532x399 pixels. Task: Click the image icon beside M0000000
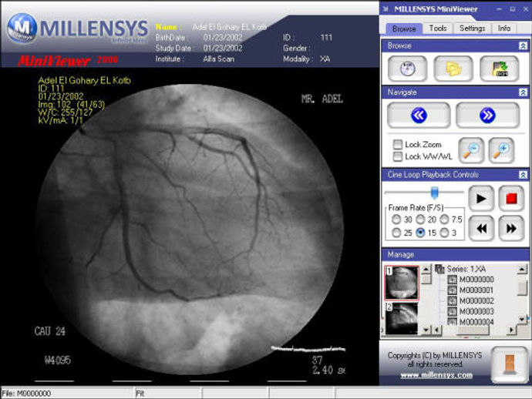click(x=453, y=280)
